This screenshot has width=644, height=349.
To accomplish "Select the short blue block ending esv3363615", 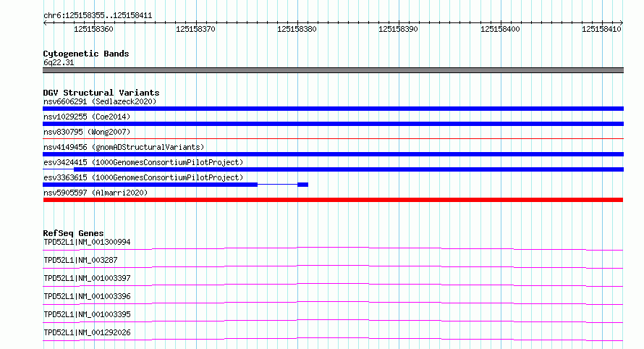I will click(302, 185).
